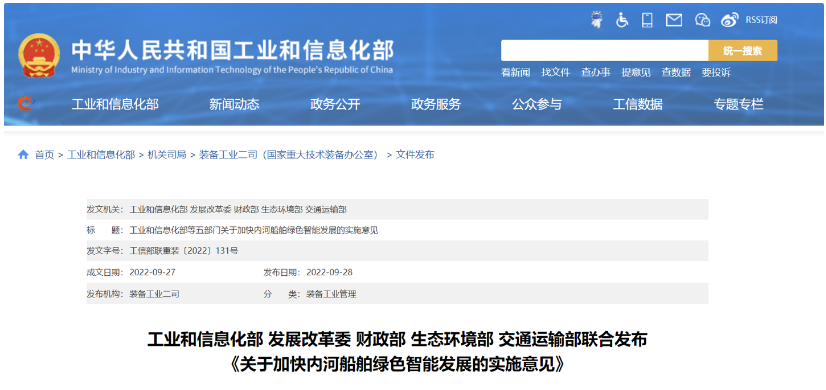Click 机关司局 in the breadcrumb
This screenshot has height=390, width=826.
click(x=167, y=155)
